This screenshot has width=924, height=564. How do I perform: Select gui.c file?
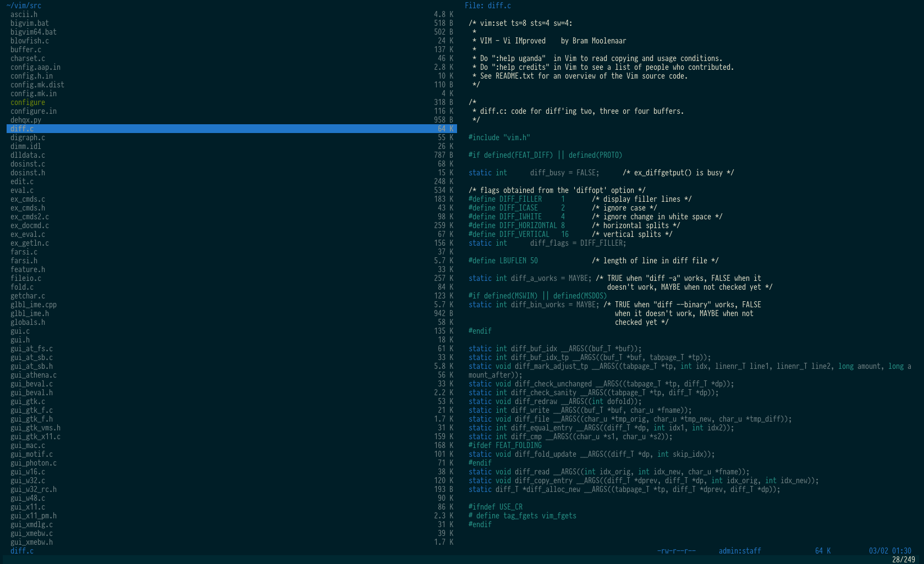232,331
